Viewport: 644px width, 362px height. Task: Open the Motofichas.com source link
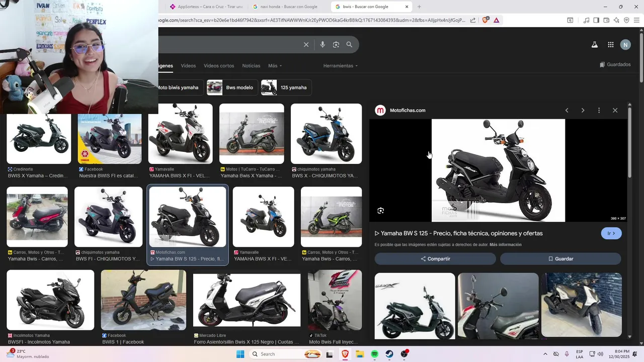(x=408, y=110)
